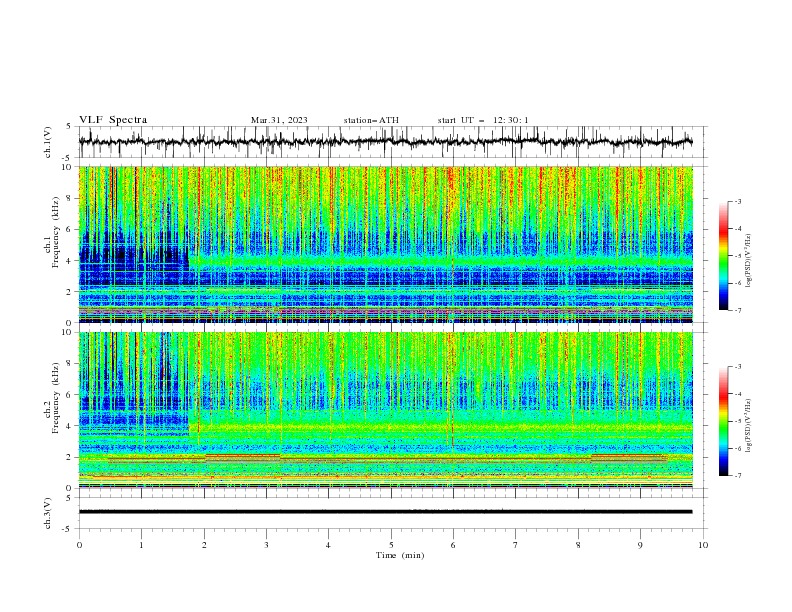Viewport: 792px width, 612px height.
Task: Click the "-5" tick on the ch.1 colorbar
Action: click(x=737, y=256)
